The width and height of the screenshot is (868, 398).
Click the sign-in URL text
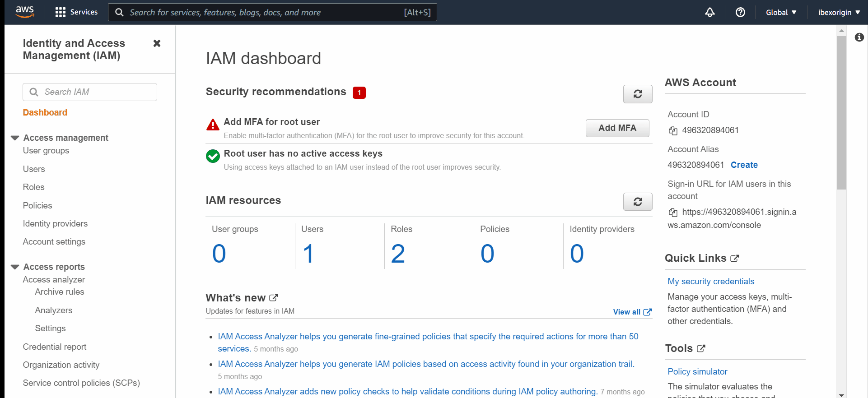point(732,218)
